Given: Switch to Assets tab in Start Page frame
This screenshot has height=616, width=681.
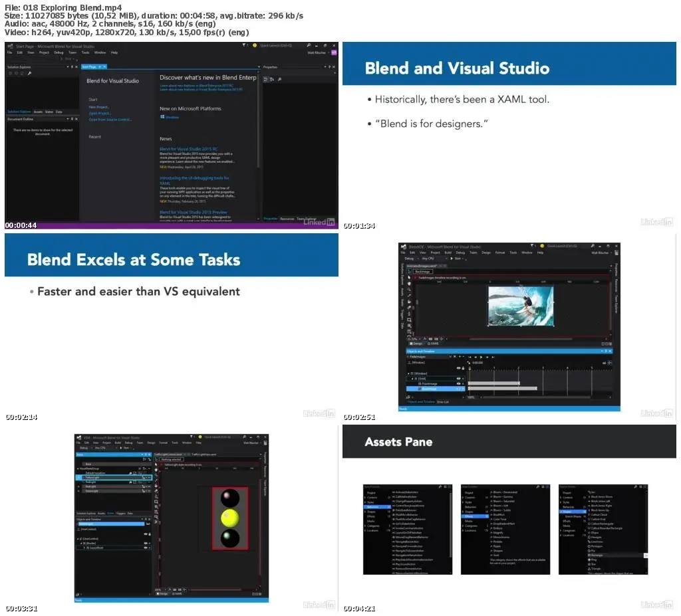Looking at the screenshot, I should coord(38,112).
